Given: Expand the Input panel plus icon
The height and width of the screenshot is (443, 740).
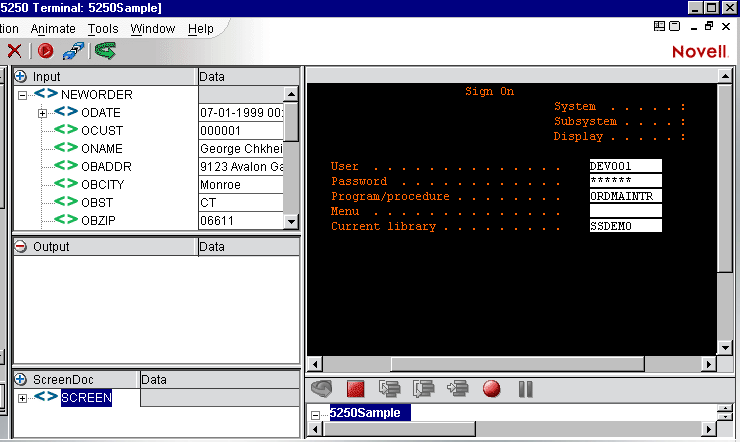Looking at the screenshot, I should (20, 76).
